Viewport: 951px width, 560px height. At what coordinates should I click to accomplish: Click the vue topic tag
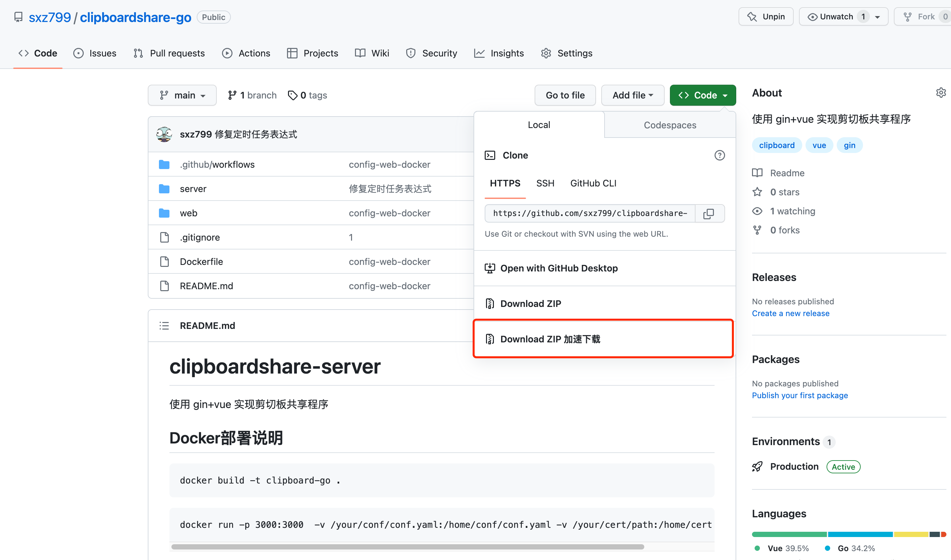tap(819, 145)
